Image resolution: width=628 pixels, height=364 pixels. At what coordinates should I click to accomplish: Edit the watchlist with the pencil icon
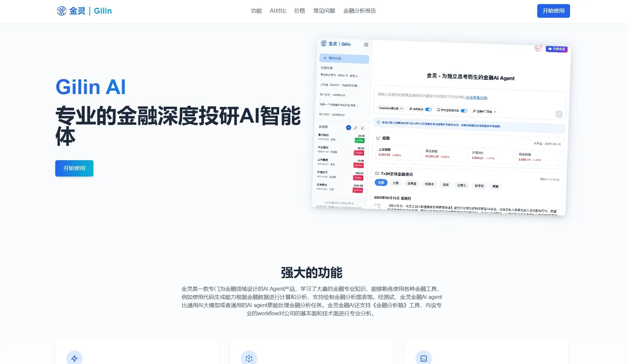[362, 128]
